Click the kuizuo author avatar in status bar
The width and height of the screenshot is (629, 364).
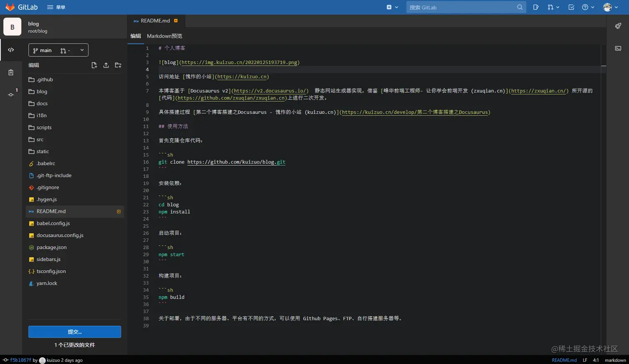[x=42, y=360]
